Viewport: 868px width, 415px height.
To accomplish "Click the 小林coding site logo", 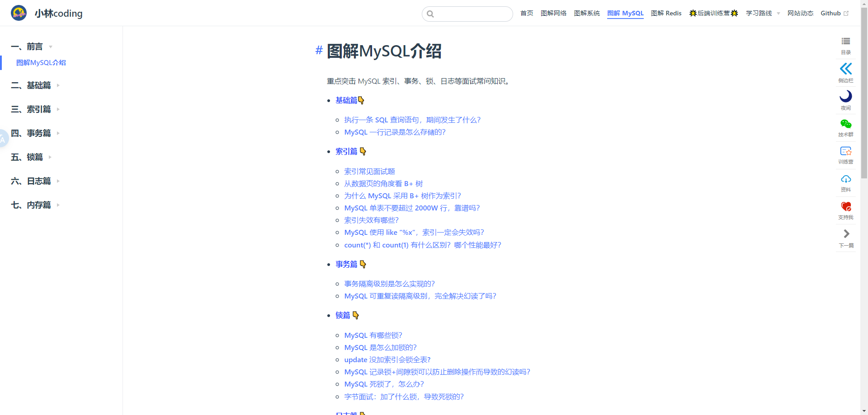I will [x=46, y=13].
